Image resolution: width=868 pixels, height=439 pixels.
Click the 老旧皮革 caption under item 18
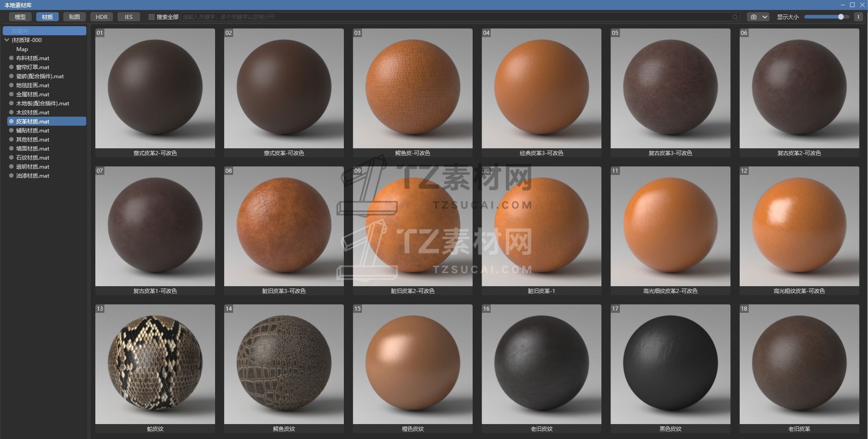[799, 429]
